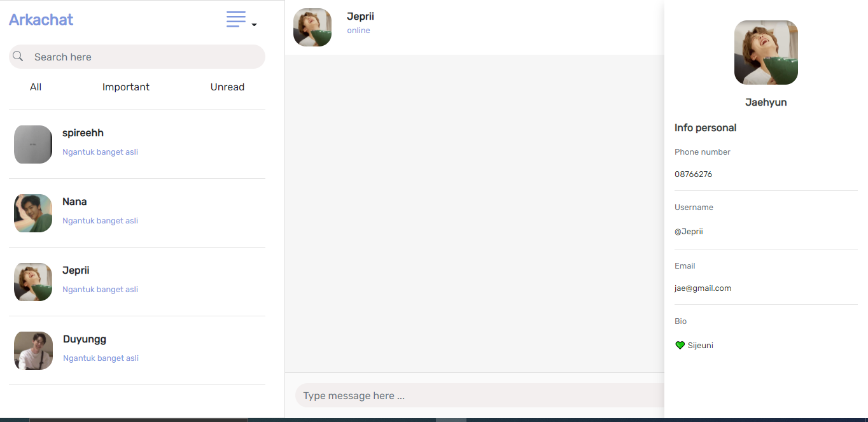Switch to the Unread tab
868x422 pixels.
click(x=227, y=87)
